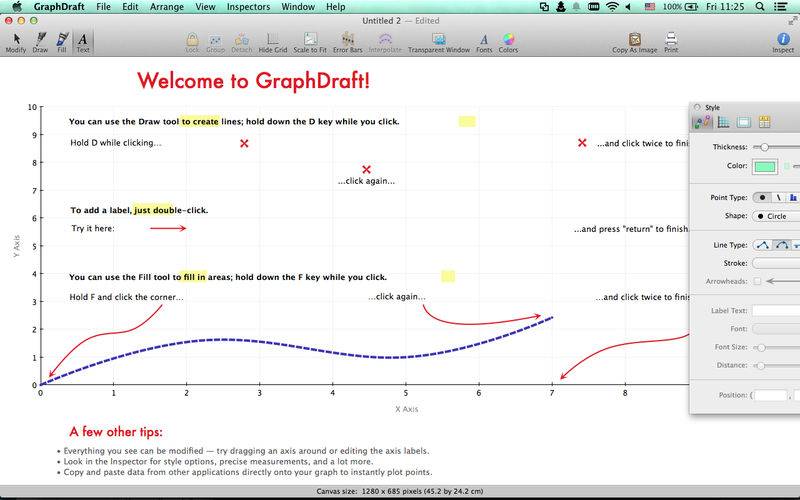This screenshot has height=500, width=800.
Task: Open the Font dropdown in the Style panel
Action: [776, 329]
